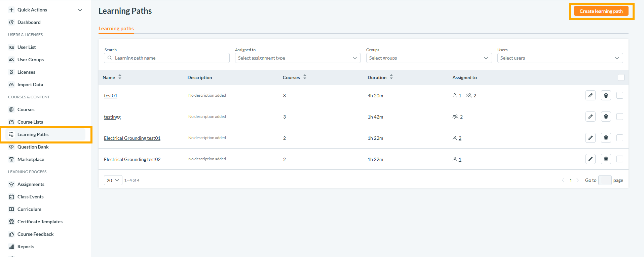The height and width of the screenshot is (257, 644).
Task: Check the Electrical Grounding test02 row checkbox
Action: 620,159
